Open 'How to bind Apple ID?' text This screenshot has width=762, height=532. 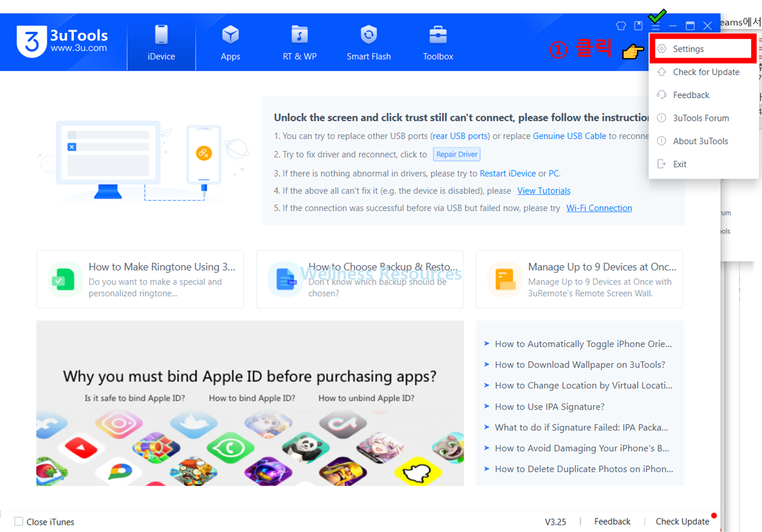point(252,398)
